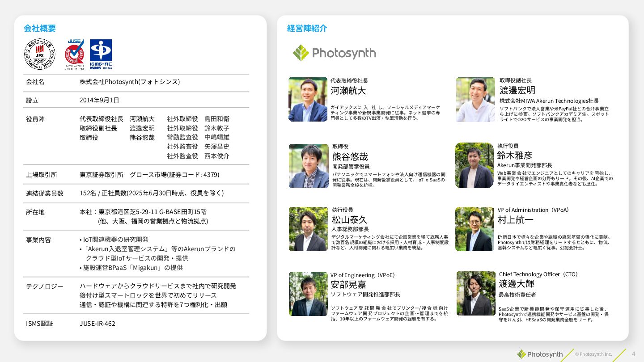The image size is (644, 362).
Task: Click the title Chief Technology Officer (CTO)
Action: [540, 274]
